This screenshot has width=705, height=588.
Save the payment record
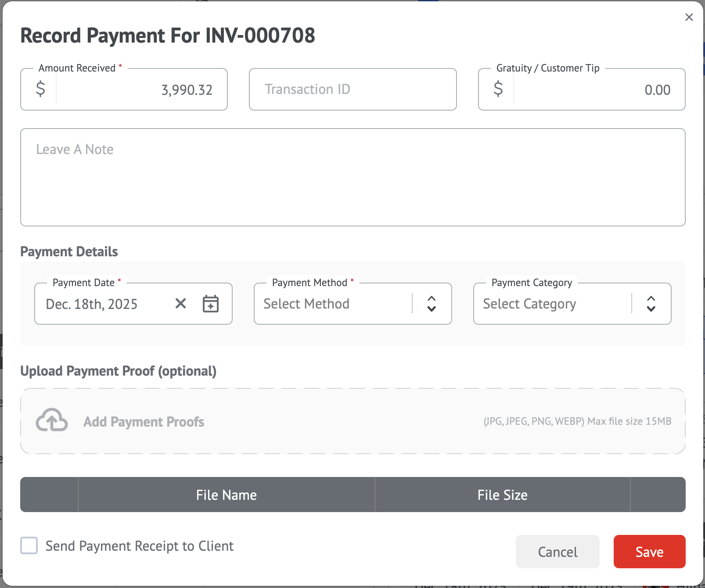[649, 552]
